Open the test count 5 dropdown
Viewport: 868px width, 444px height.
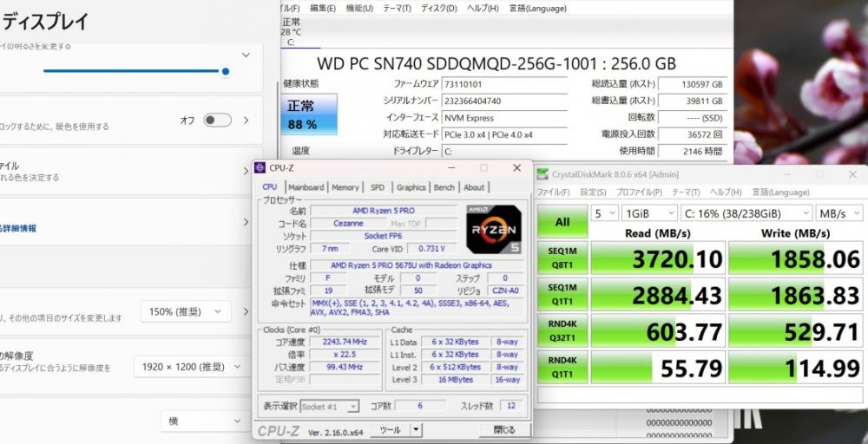pos(604,212)
